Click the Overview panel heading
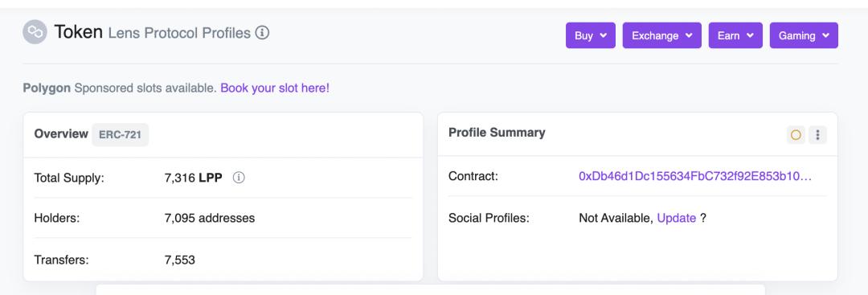 click(61, 133)
